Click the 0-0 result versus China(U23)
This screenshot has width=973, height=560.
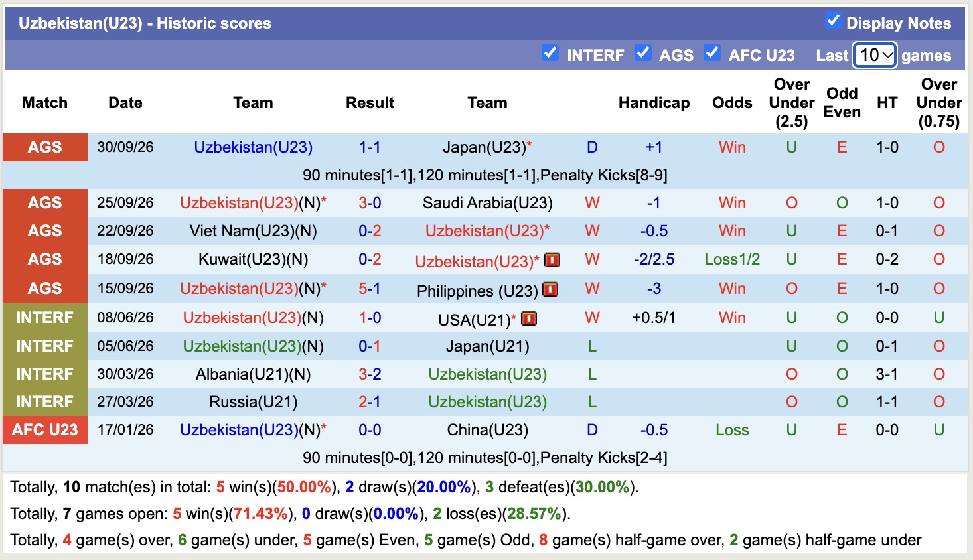370,430
